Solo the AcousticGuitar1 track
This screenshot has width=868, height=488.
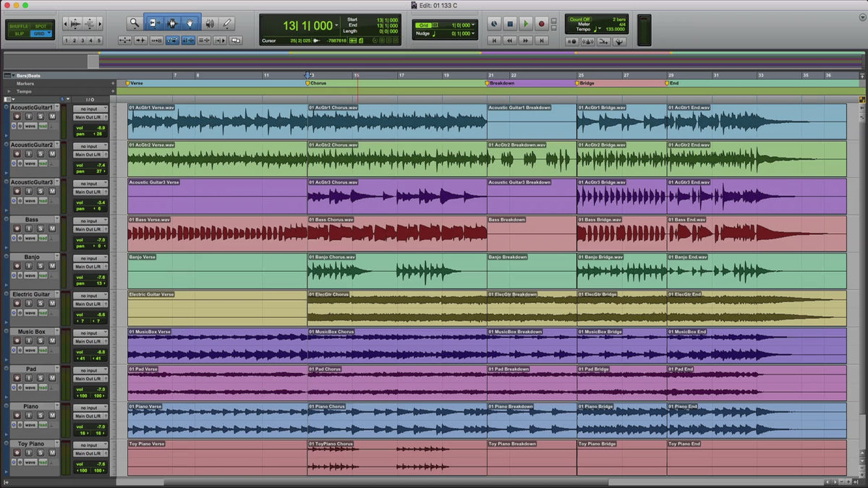coord(41,116)
